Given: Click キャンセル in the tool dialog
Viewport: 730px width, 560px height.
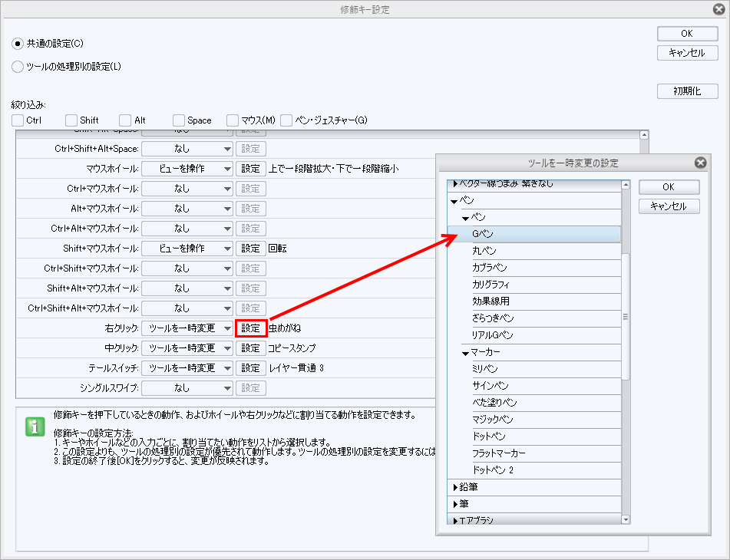Looking at the screenshot, I should pyautogui.click(x=669, y=206).
